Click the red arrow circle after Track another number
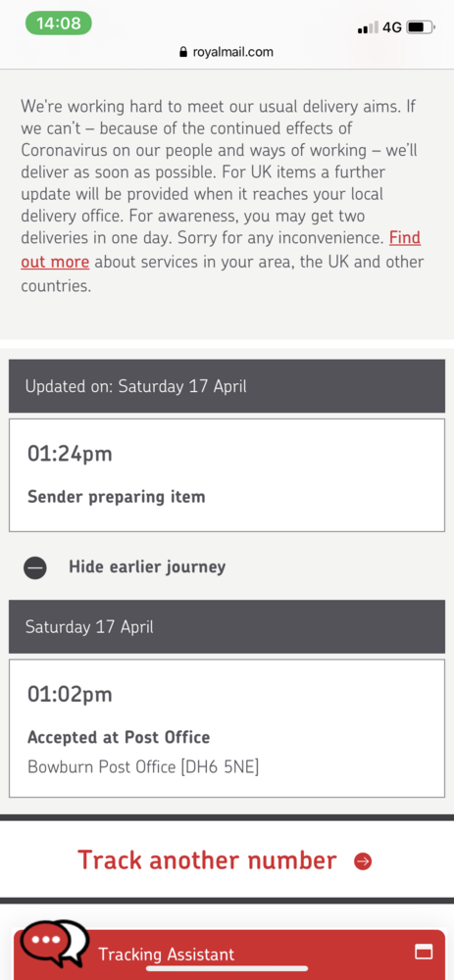This screenshot has height=980, width=454. (363, 861)
